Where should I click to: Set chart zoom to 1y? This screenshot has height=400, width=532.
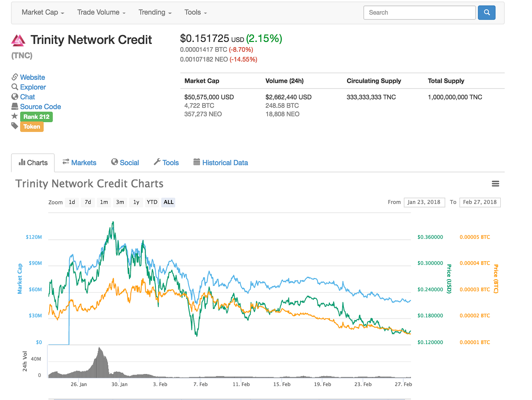tap(136, 202)
